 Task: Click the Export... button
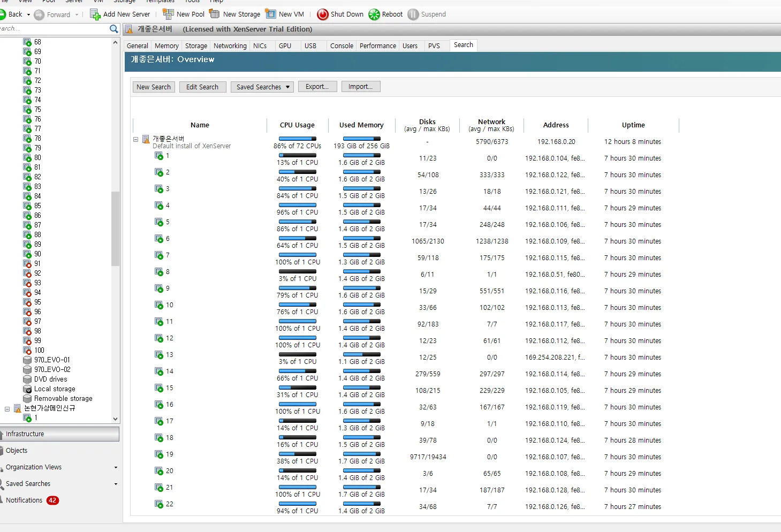[x=317, y=87]
